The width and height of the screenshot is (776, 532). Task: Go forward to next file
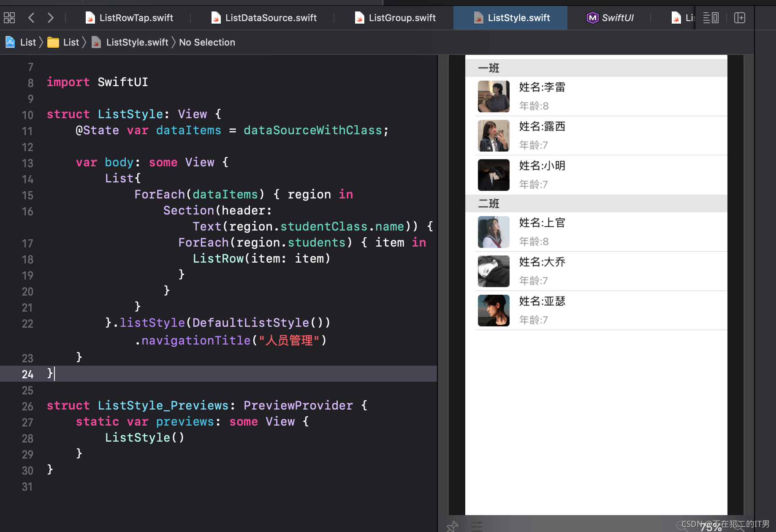(x=50, y=18)
